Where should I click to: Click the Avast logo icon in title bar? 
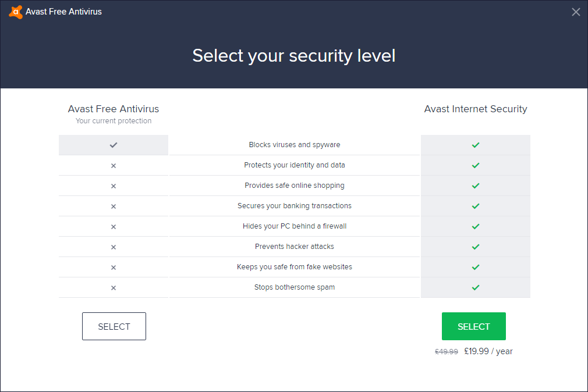pyautogui.click(x=16, y=12)
